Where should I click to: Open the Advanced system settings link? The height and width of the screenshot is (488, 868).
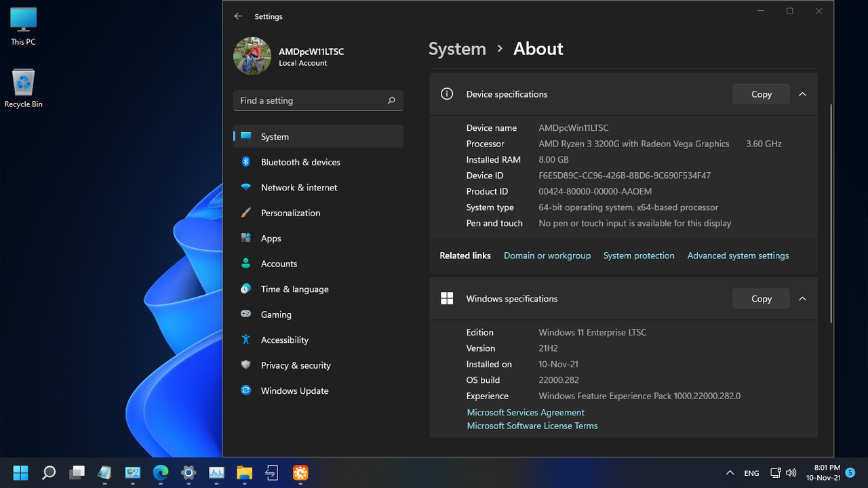738,256
